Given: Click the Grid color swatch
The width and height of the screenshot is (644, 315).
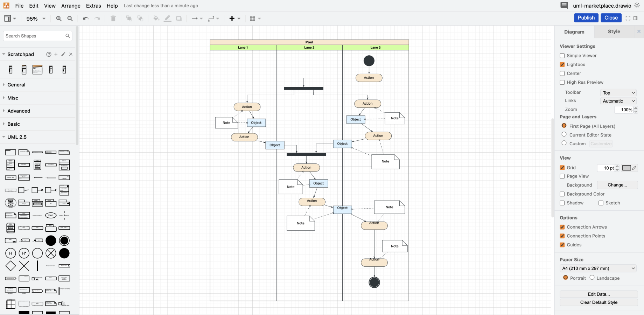Looking at the screenshot, I should tap(626, 168).
